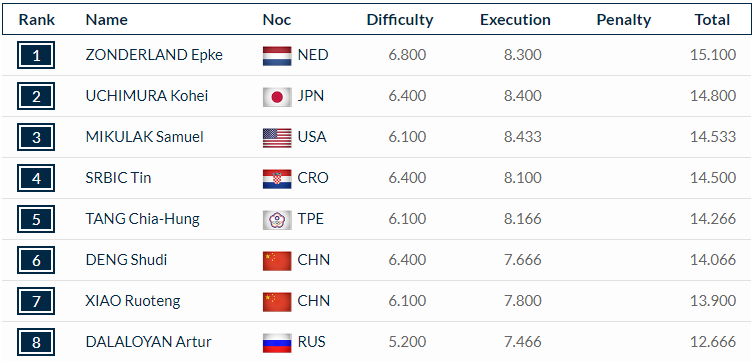The height and width of the screenshot is (364, 755).
Task: Click the Russia flag icon
Action: pos(277,343)
